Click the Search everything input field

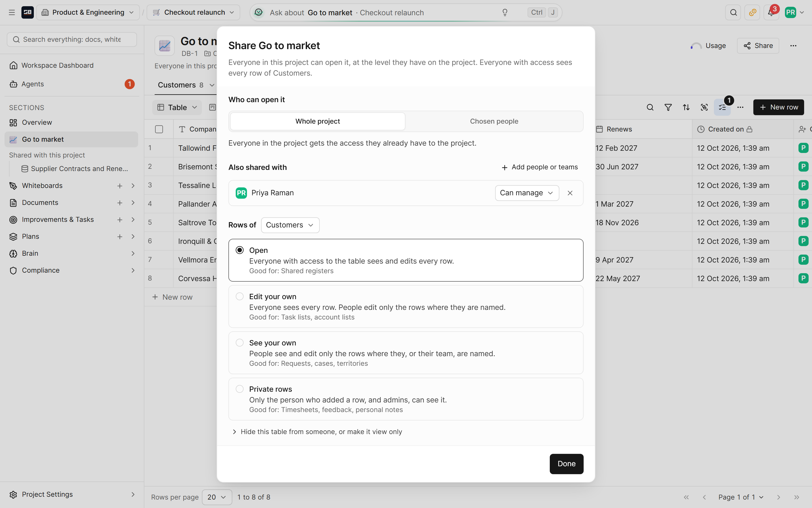pyautogui.click(x=72, y=40)
